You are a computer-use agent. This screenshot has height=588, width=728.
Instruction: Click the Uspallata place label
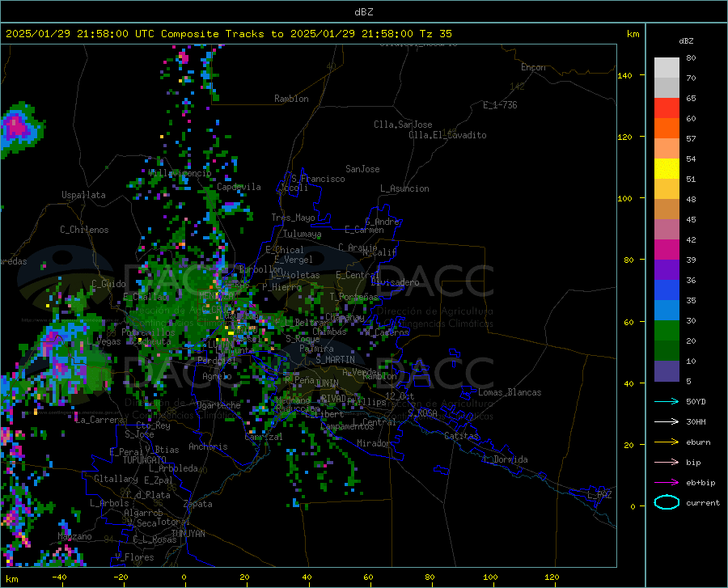83,195
